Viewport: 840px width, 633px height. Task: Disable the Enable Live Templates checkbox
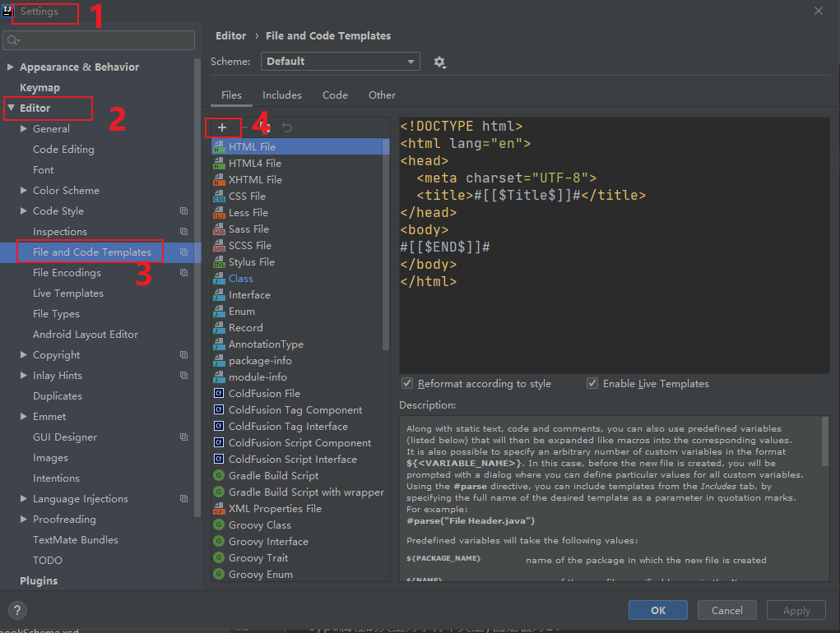pyautogui.click(x=592, y=384)
